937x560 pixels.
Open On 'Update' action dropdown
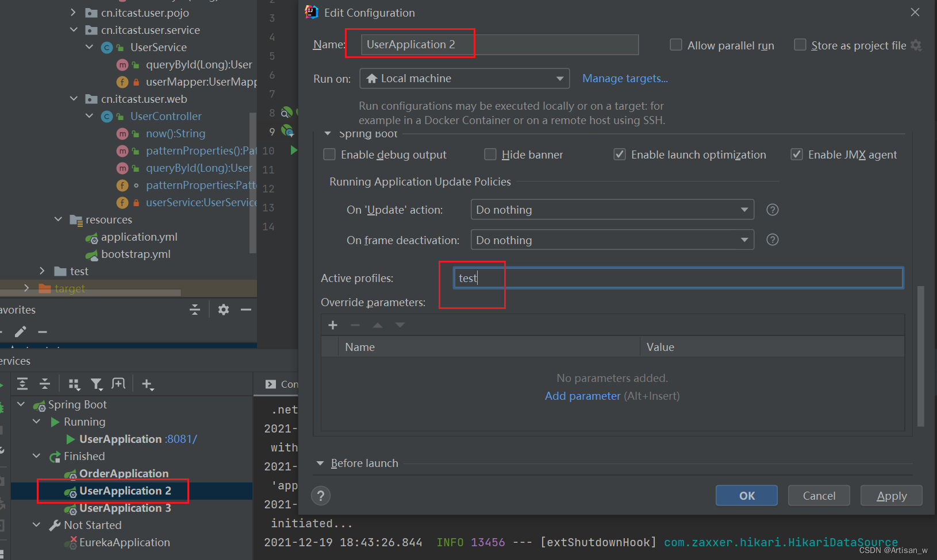point(612,210)
